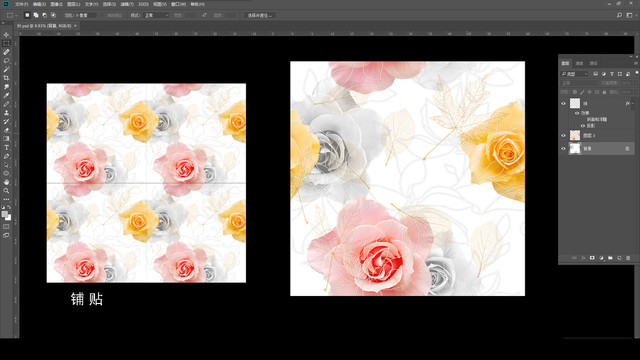Viewport: 640px width, 360px height.
Task: Open the 3D menu
Action: point(143,4)
